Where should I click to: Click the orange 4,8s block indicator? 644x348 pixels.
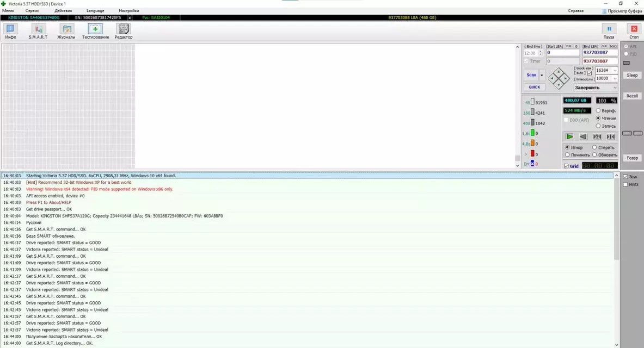point(533,143)
